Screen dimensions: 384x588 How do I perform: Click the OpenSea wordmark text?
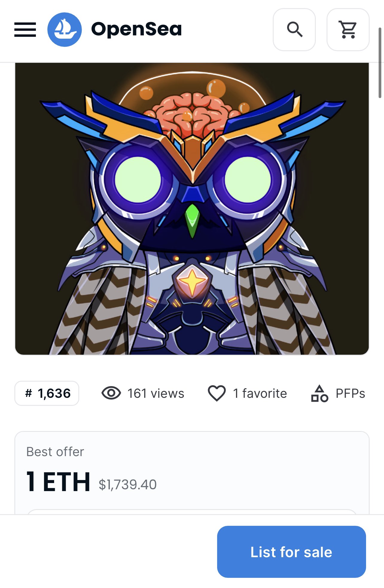click(136, 29)
